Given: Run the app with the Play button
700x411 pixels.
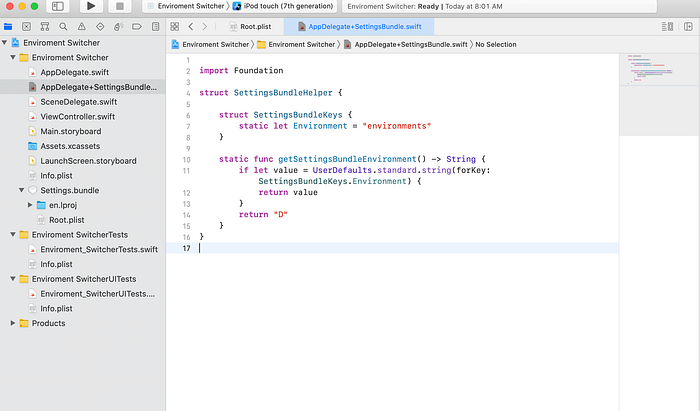Looking at the screenshot, I should 91,6.
